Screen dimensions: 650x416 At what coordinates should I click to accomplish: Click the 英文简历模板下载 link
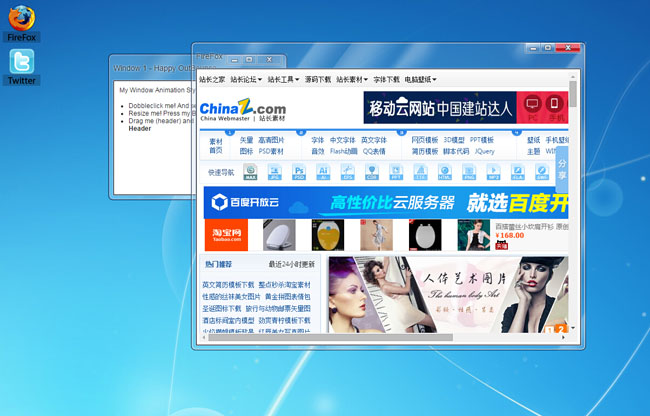[x=228, y=284]
